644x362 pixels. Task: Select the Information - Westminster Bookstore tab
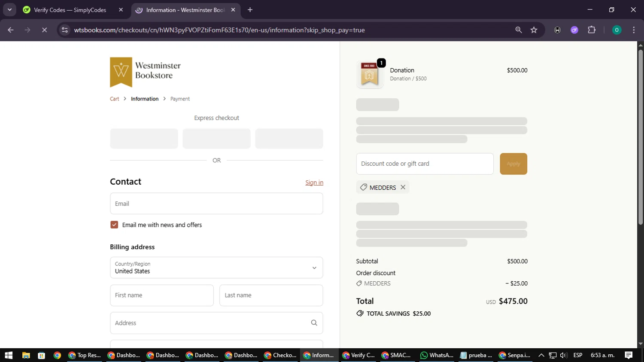pos(185,10)
